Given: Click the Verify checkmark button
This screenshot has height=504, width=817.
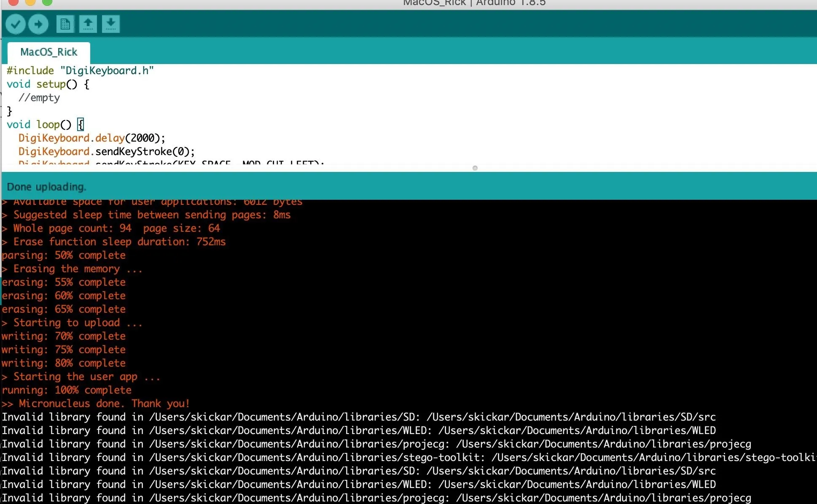Looking at the screenshot, I should coord(15,24).
